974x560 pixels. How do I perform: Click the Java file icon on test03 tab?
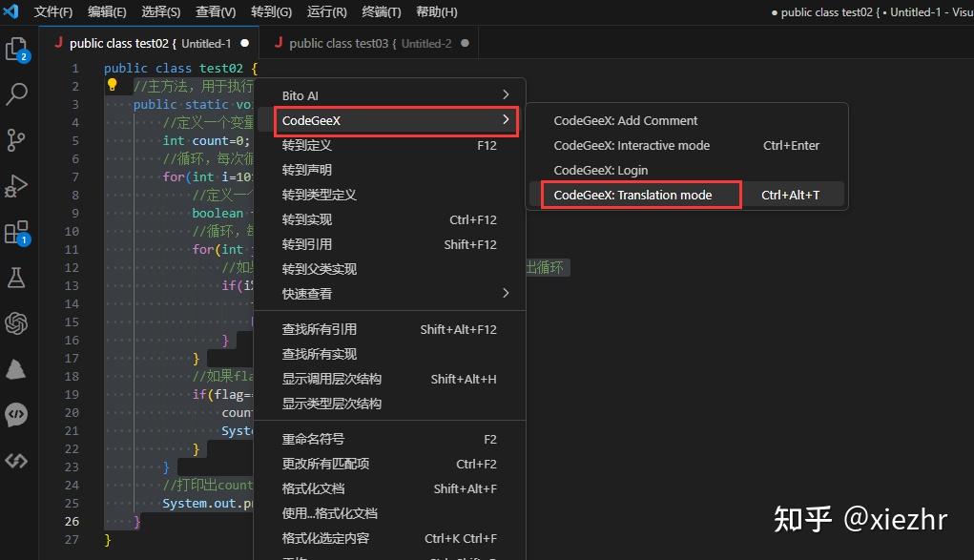coord(279,42)
